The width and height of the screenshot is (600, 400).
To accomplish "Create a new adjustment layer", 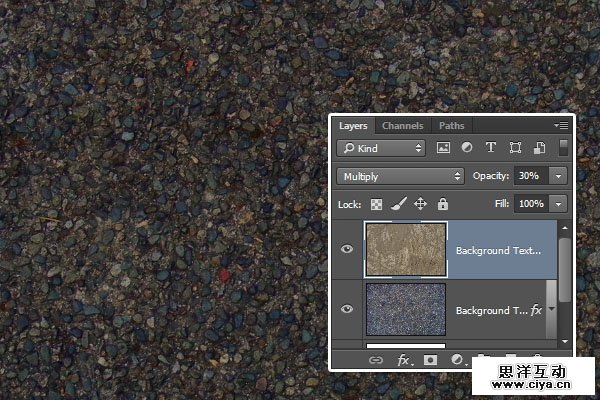I will click(458, 359).
